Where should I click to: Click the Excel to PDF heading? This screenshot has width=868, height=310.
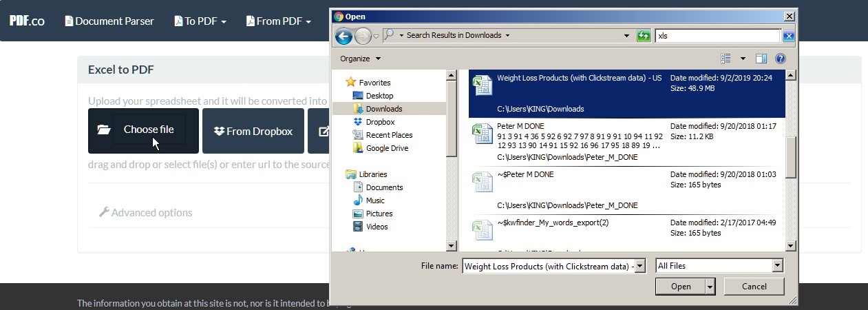pos(121,70)
